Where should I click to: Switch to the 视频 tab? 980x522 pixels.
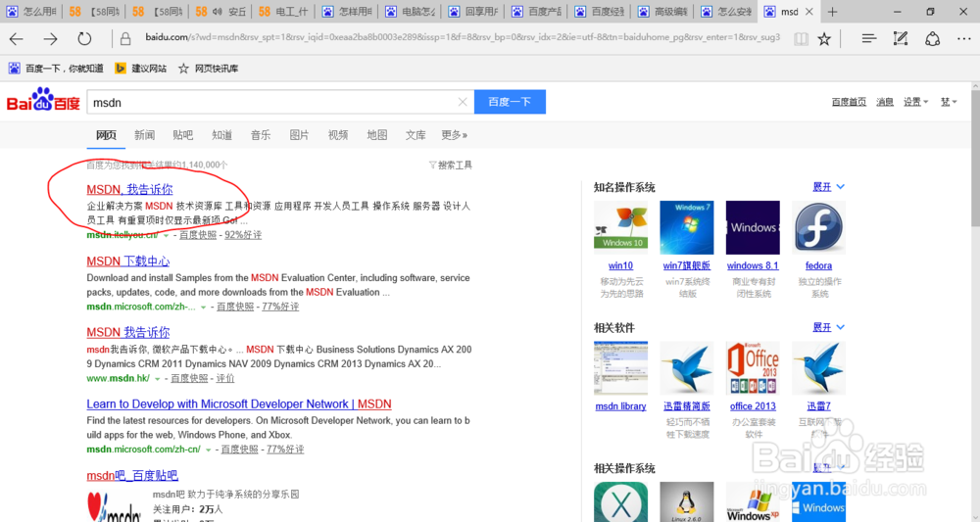pos(338,135)
